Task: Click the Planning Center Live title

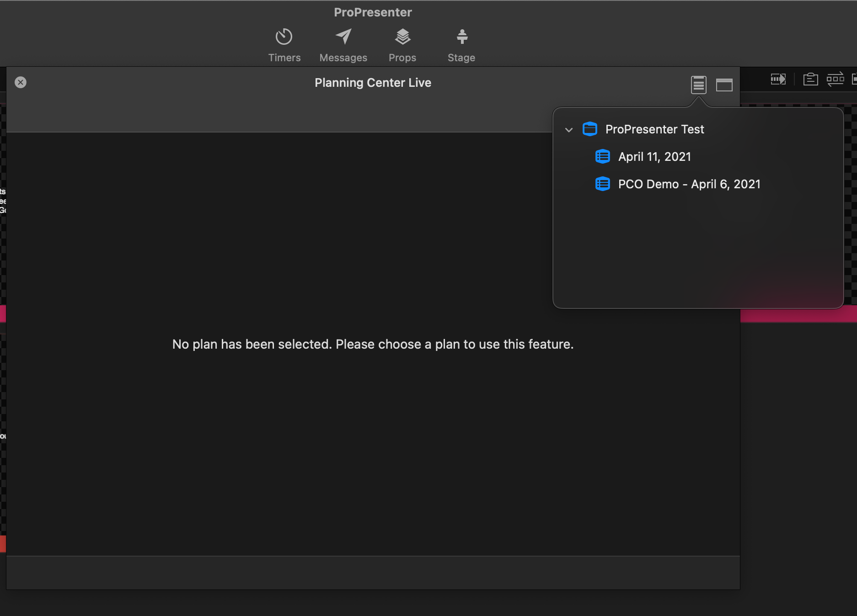Action: (373, 83)
